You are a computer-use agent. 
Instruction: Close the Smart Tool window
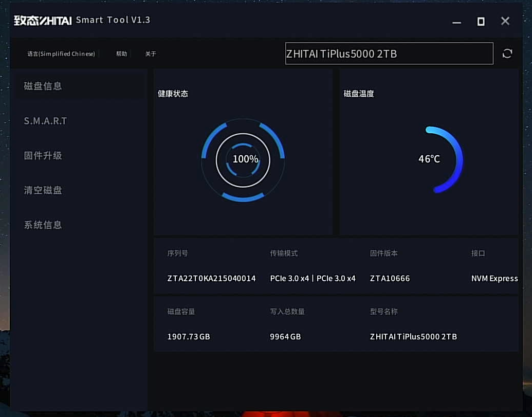(505, 21)
